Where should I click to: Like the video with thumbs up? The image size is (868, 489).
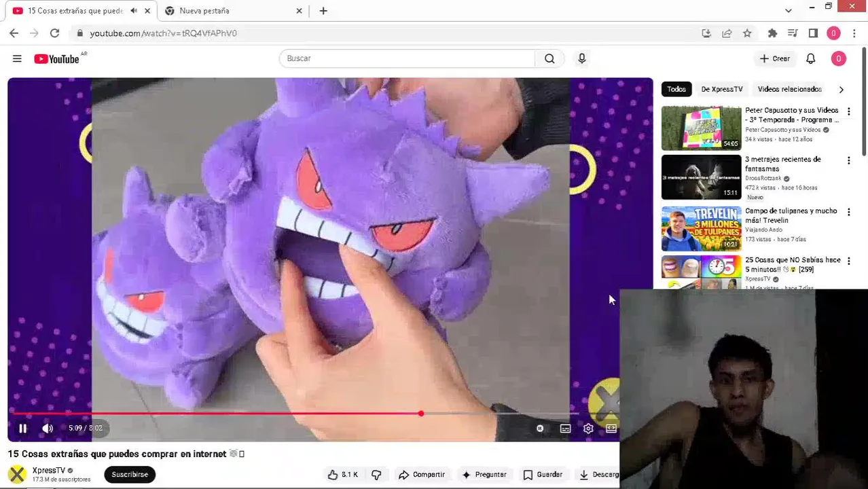[343, 475]
